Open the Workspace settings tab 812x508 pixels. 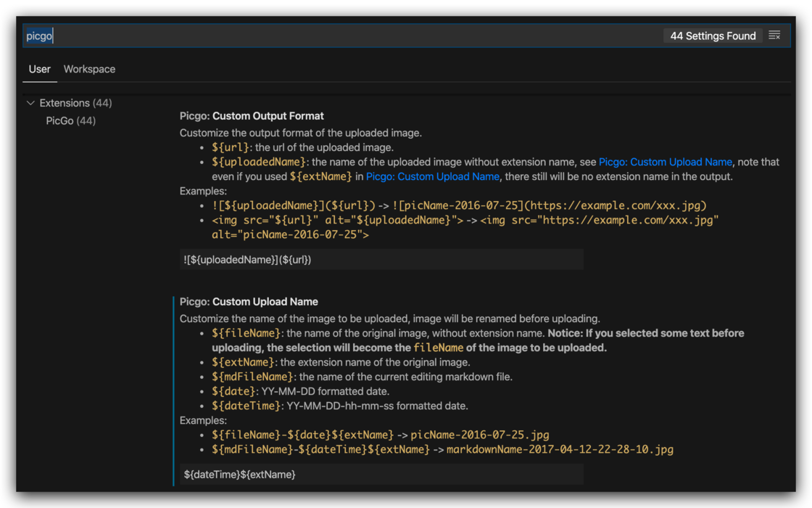click(x=89, y=69)
